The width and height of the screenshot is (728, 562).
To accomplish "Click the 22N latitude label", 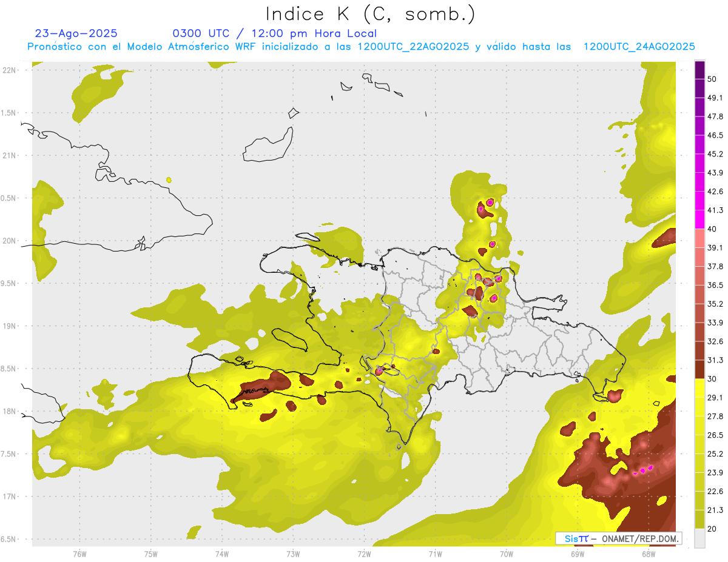I will (10, 70).
